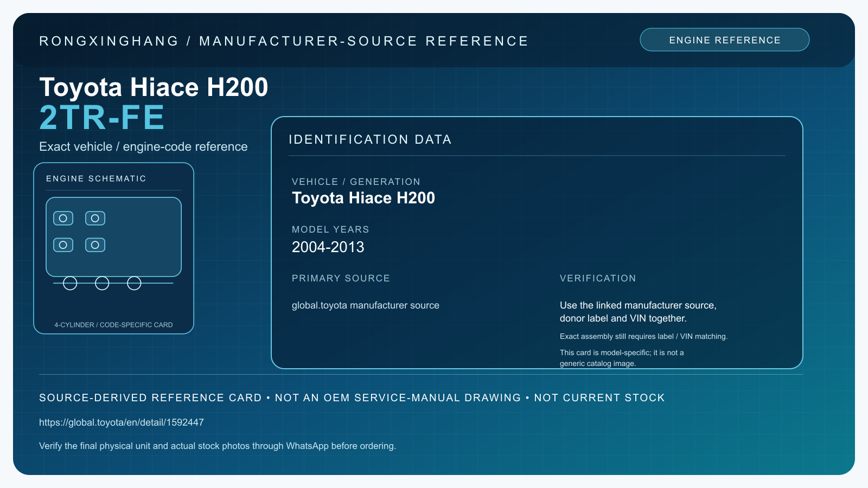
Task: Click the 4-CYLINDER / CODE-SPECIFIC CARD caption
Action: pos(113,325)
